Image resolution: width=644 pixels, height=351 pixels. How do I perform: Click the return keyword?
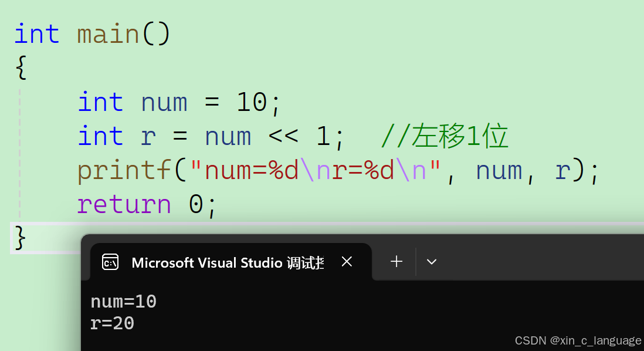click(124, 204)
